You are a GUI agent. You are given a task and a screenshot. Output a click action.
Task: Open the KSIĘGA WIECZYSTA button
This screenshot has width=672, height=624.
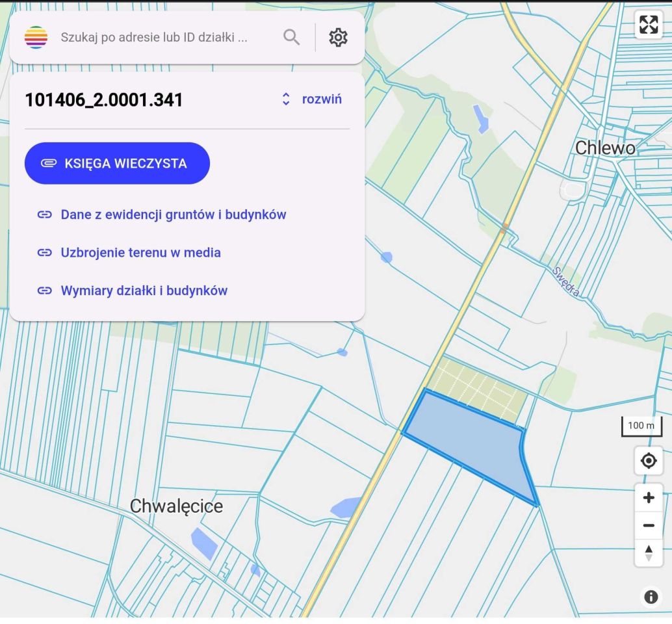pyautogui.click(x=117, y=163)
